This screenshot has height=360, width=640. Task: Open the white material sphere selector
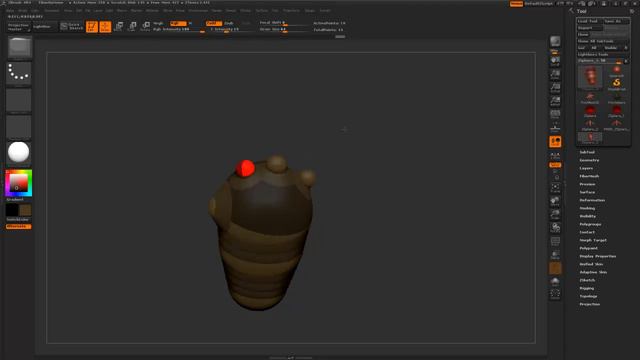tap(19, 153)
